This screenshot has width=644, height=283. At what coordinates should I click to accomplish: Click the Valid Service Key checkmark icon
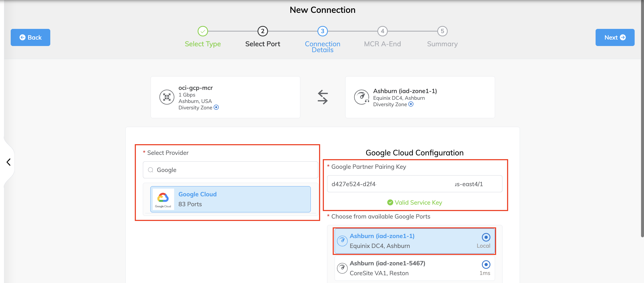(x=390, y=202)
